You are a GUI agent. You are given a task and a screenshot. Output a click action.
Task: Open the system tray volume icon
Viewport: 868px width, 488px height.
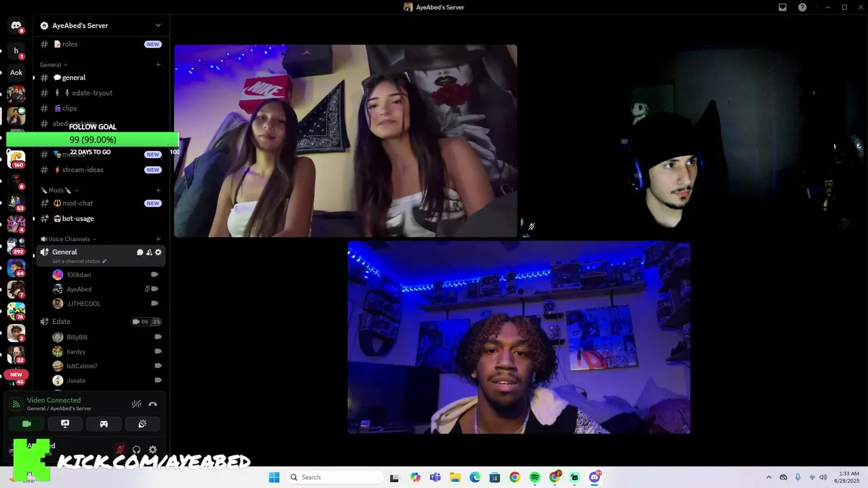824,477
